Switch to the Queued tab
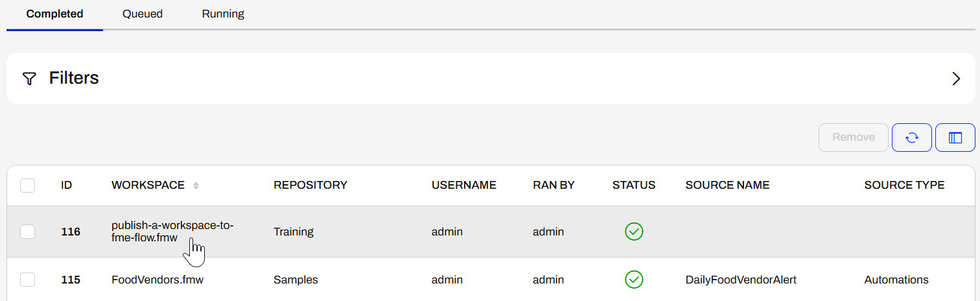Viewport: 980px width, 301px height. [x=143, y=14]
